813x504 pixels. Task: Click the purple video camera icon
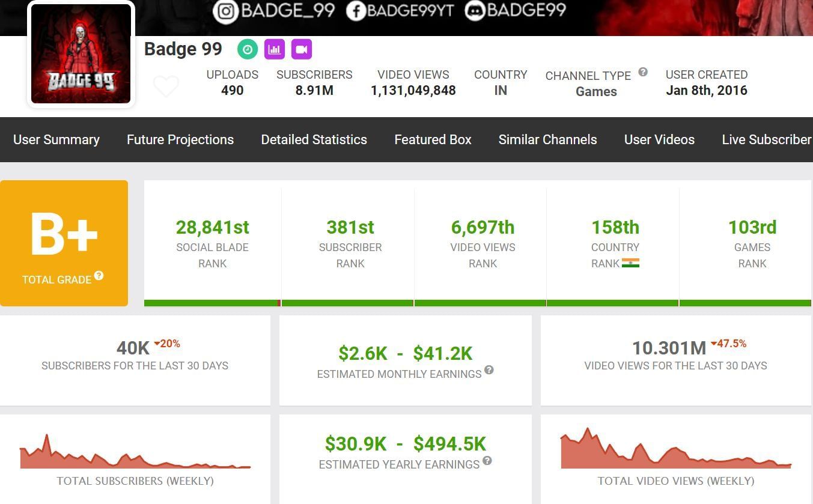point(302,49)
